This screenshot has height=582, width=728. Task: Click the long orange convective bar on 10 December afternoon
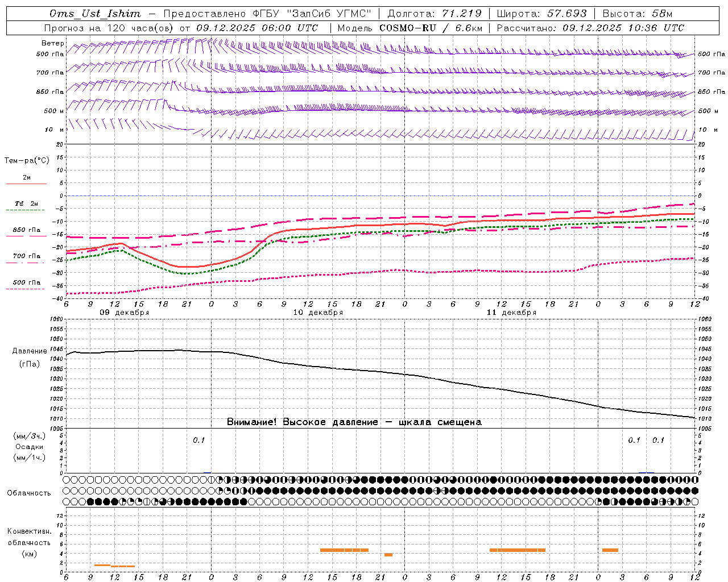click(344, 550)
